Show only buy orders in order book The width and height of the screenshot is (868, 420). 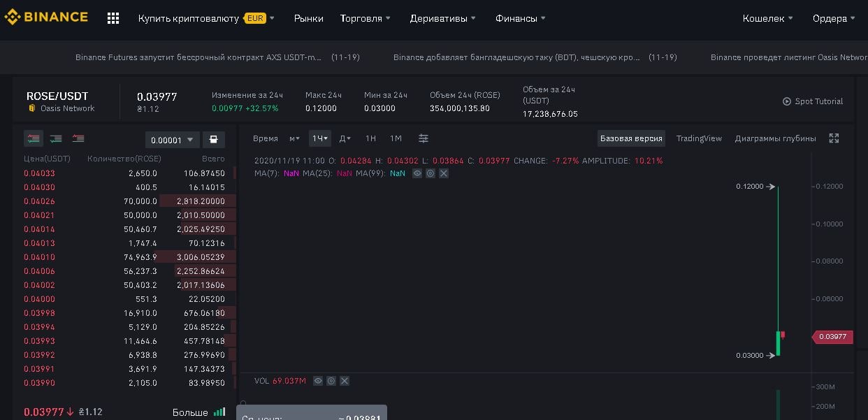[56, 139]
